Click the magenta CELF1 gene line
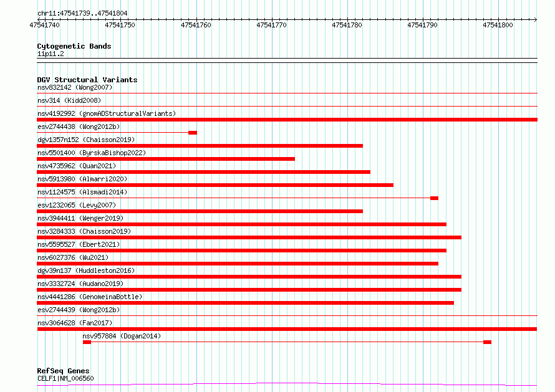555x392 pixels. [287, 385]
